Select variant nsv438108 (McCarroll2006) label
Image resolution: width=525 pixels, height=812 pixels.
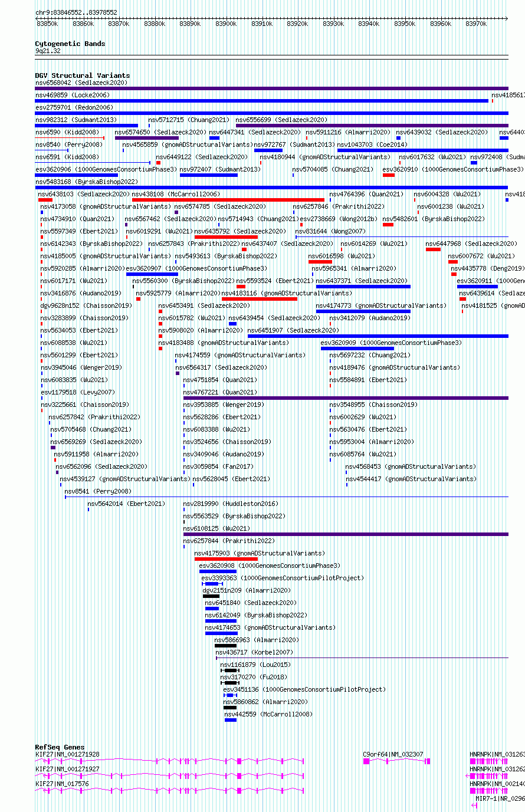176,194
